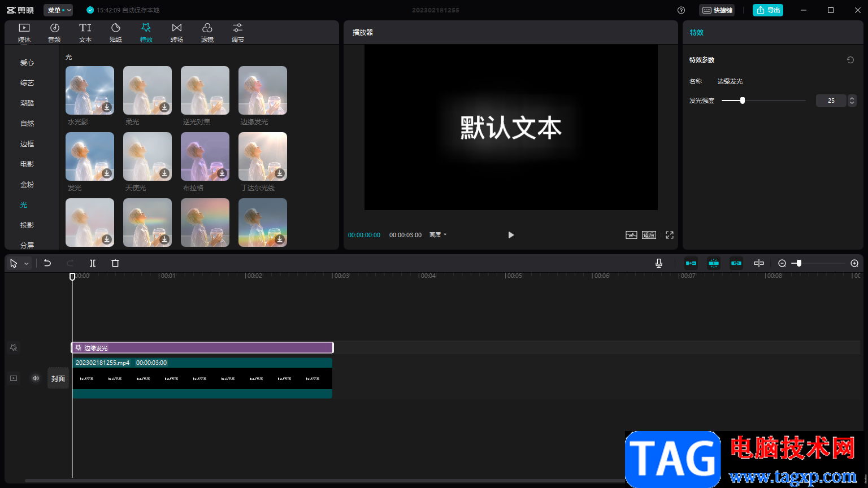Select the 金粉 effect category
The image size is (868, 488).
27,185
